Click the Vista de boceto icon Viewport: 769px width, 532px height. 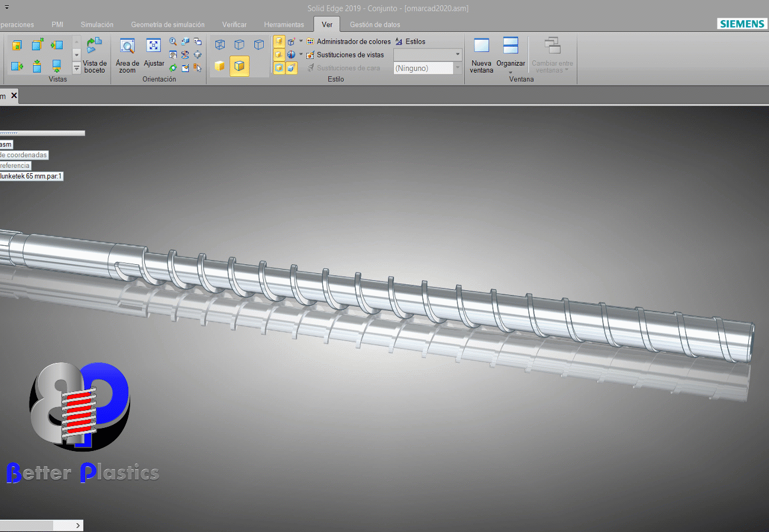(95, 44)
